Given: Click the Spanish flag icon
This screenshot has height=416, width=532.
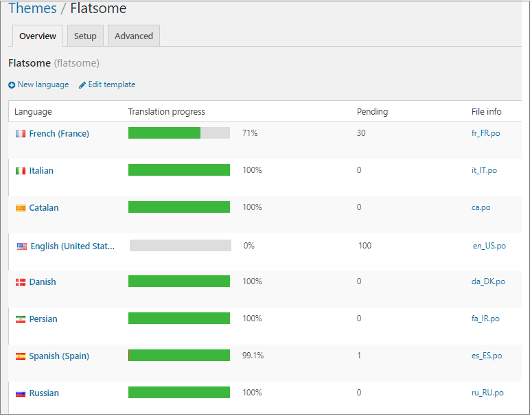Looking at the screenshot, I should point(21,356).
